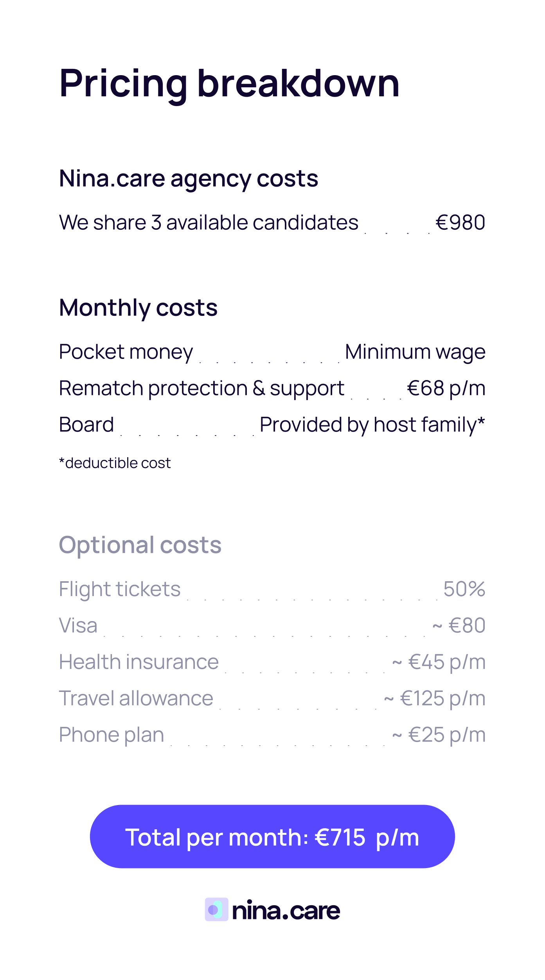Select the Nina.care agency costs heading
The image size is (545, 980).
point(189,178)
